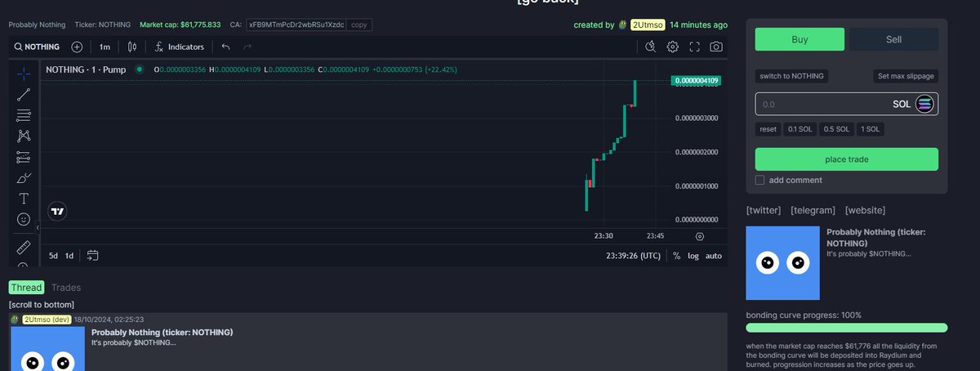Undo the last chart action

226,47
